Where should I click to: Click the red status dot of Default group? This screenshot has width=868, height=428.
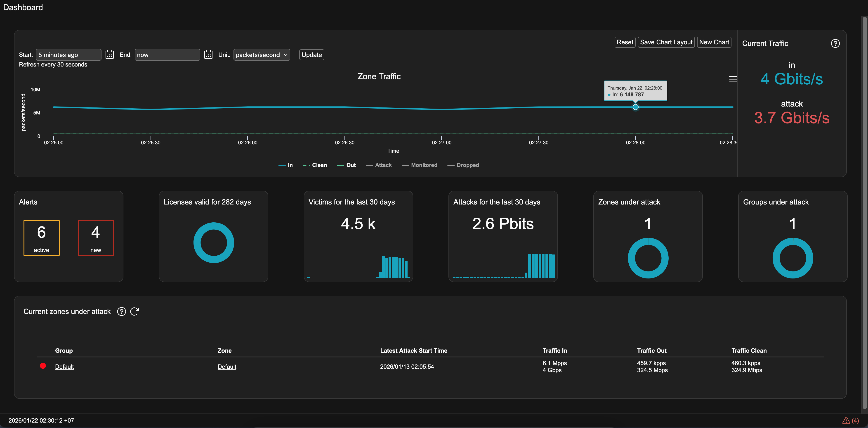(x=43, y=366)
